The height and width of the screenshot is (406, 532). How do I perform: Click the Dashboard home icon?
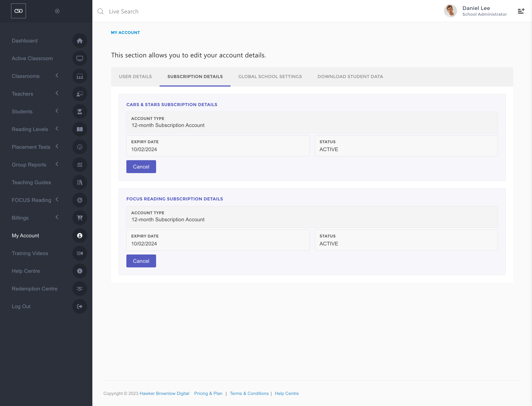coord(80,41)
